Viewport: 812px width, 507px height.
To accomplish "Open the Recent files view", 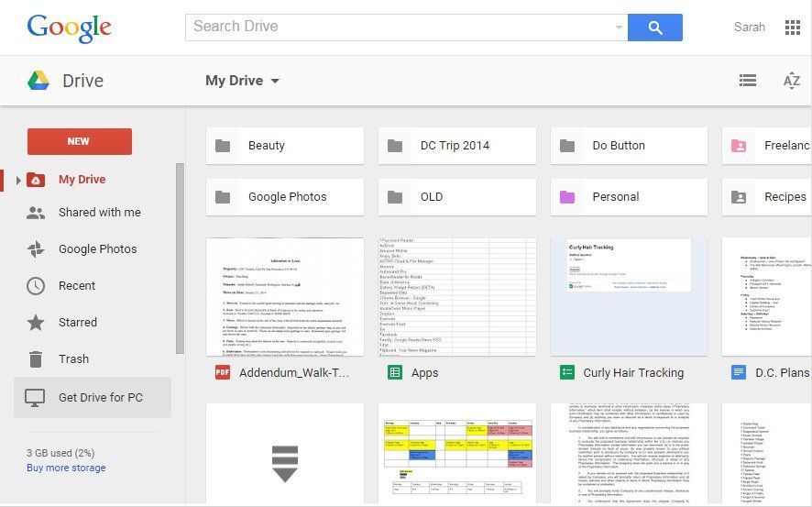I will [x=77, y=286].
